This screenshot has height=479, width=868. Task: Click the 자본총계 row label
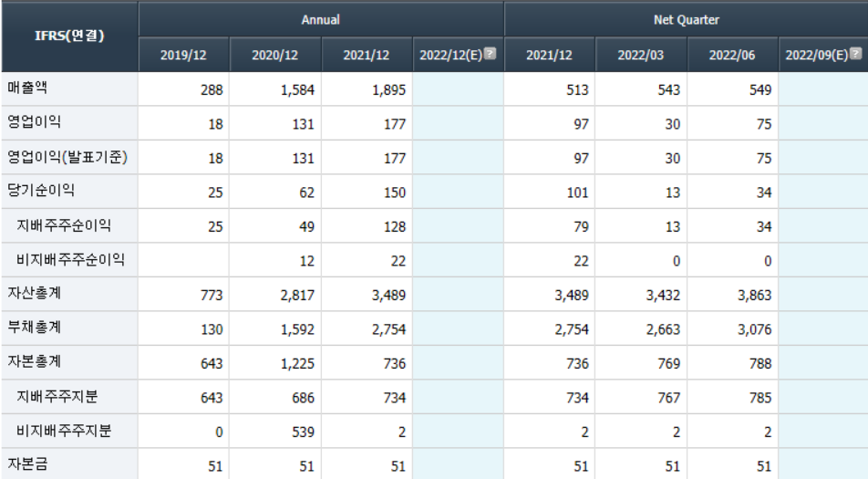(x=35, y=361)
